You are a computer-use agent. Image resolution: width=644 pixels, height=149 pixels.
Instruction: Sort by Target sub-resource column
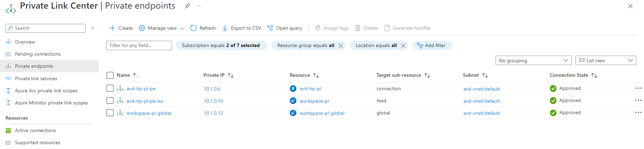click(403, 75)
